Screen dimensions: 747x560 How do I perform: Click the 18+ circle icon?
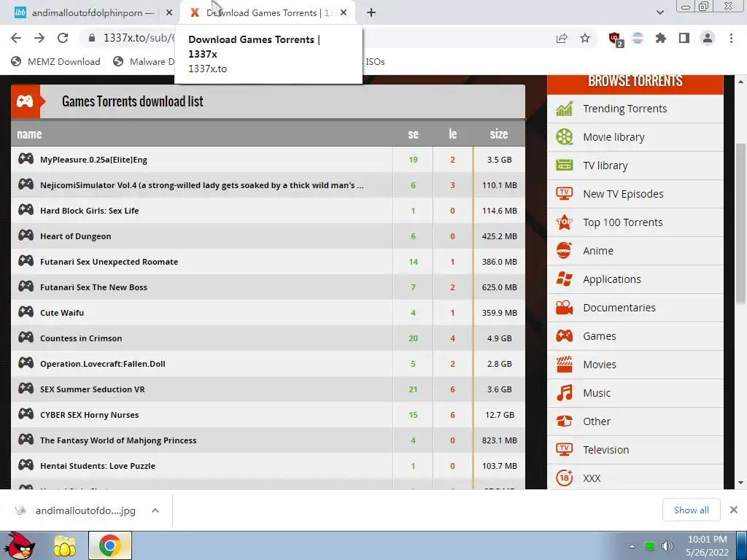(564, 478)
